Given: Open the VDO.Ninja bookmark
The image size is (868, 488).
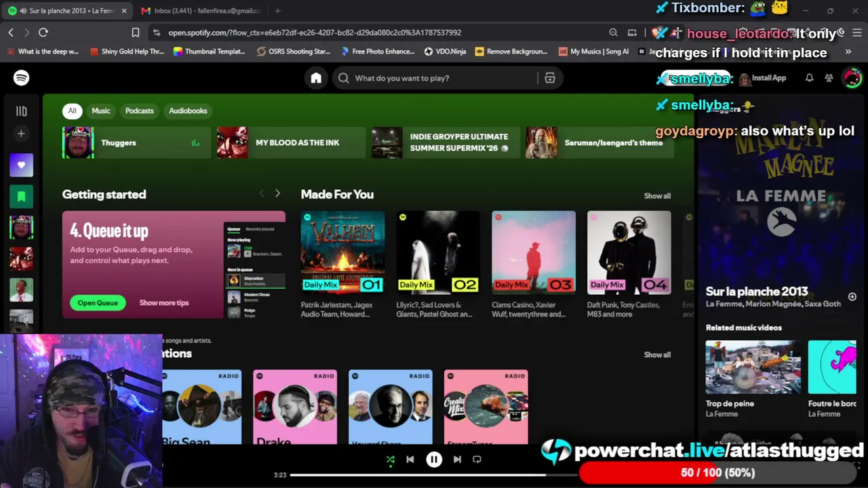Looking at the screenshot, I should 445,52.
